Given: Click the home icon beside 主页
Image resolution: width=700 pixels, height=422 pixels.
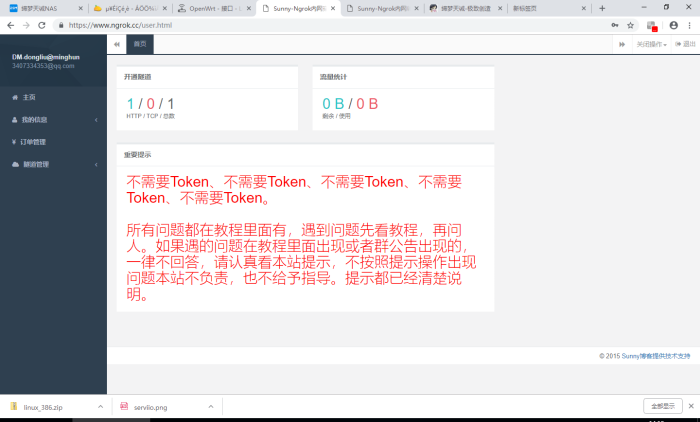Looking at the screenshot, I should (x=15, y=97).
